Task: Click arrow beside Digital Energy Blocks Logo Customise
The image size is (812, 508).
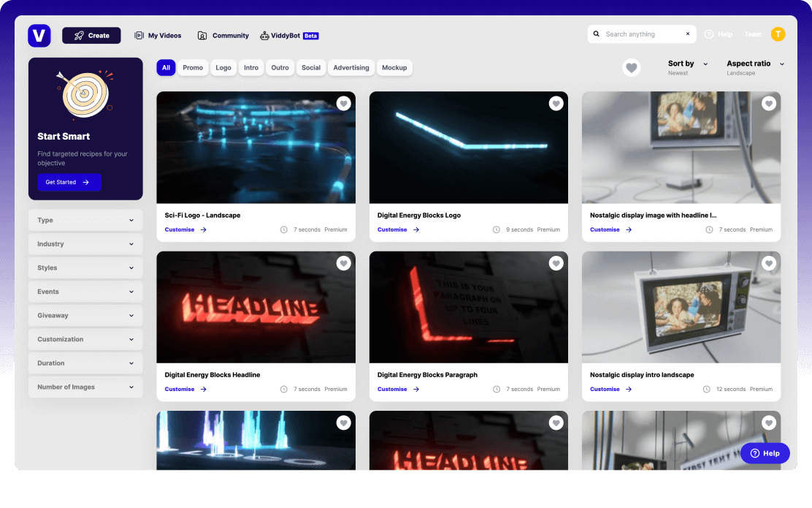Action: pyautogui.click(x=416, y=230)
